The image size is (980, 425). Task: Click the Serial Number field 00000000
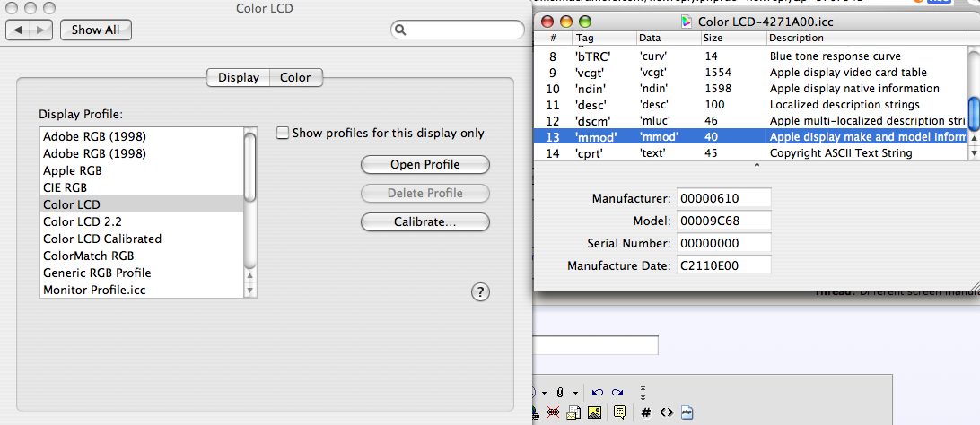(x=723, y=243)
